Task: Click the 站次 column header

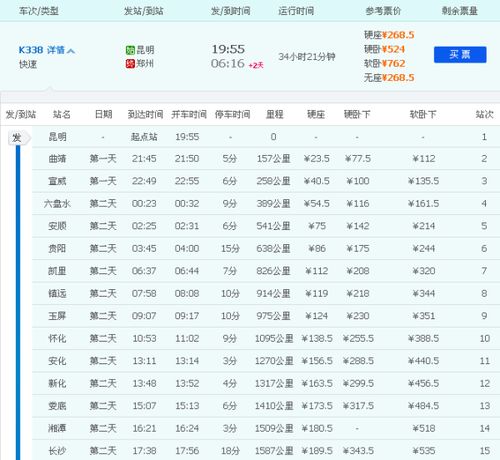Action: (484, 114)
